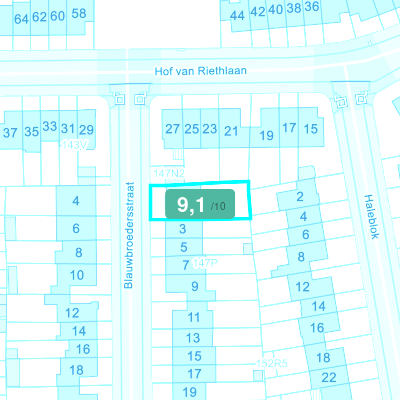This screenshot has height=400, width=400.
Task: Select house number 58 building
Action: point(79,13)
